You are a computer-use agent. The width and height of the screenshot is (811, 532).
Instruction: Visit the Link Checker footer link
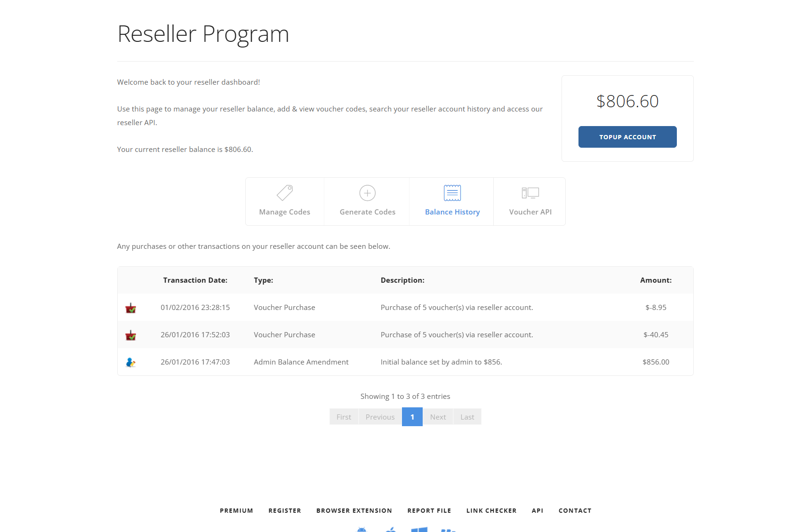tap(491, 511)
